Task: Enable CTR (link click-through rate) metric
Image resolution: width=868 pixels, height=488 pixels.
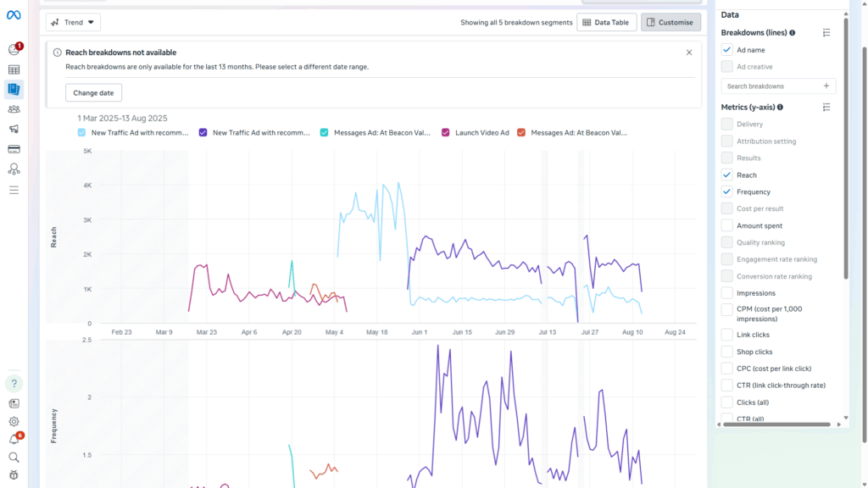Action: click(726, 385)
